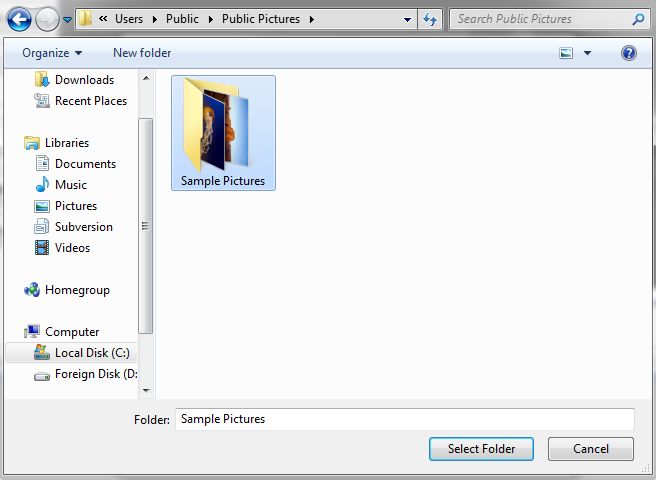656x480 pixels.
Task: Click the Change your view icon
Action: [566, 53]
